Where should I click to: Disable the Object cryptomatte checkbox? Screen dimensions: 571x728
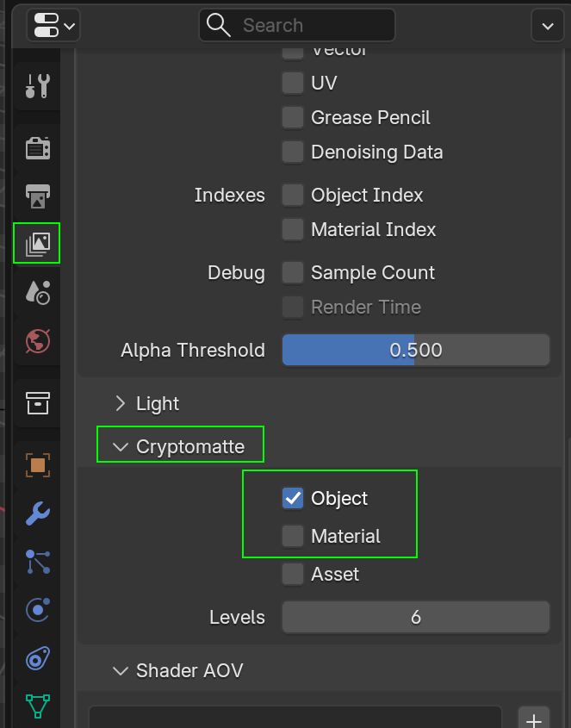(293, 498)
